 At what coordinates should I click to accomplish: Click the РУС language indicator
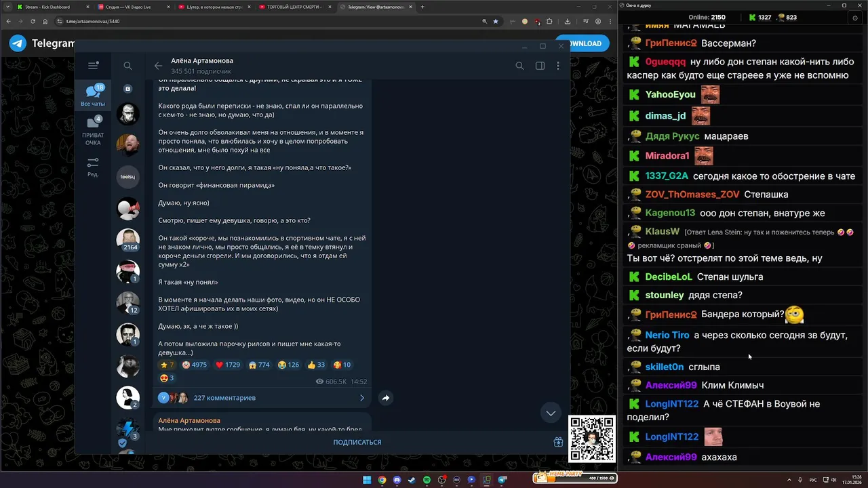pos(813,480)
